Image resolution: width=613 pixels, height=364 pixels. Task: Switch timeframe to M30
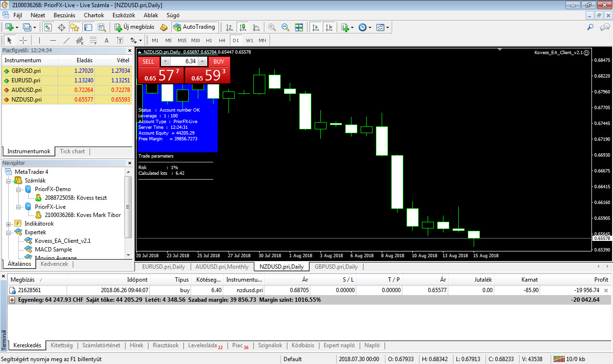click(x=195, y=40)
